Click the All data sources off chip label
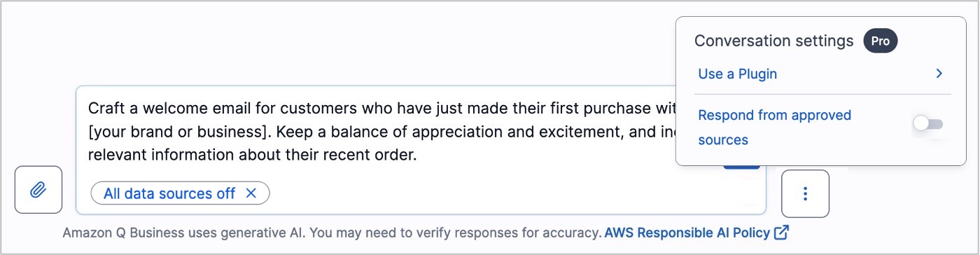 [169, 193]
